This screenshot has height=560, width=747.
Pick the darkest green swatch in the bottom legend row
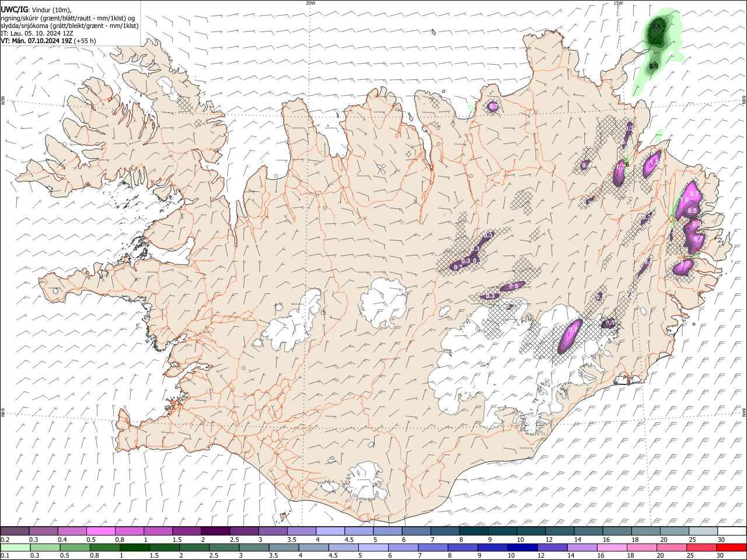click(x=135, y=547)
